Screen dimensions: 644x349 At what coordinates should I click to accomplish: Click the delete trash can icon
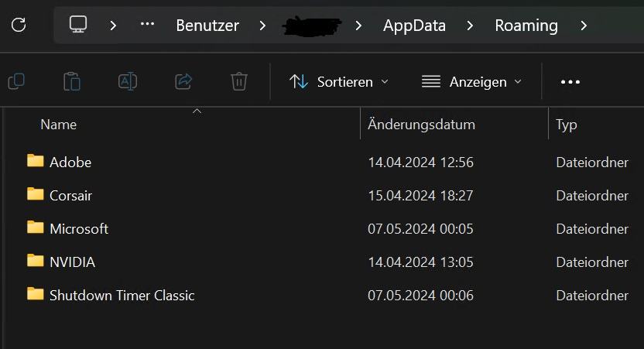click(239, 81)
